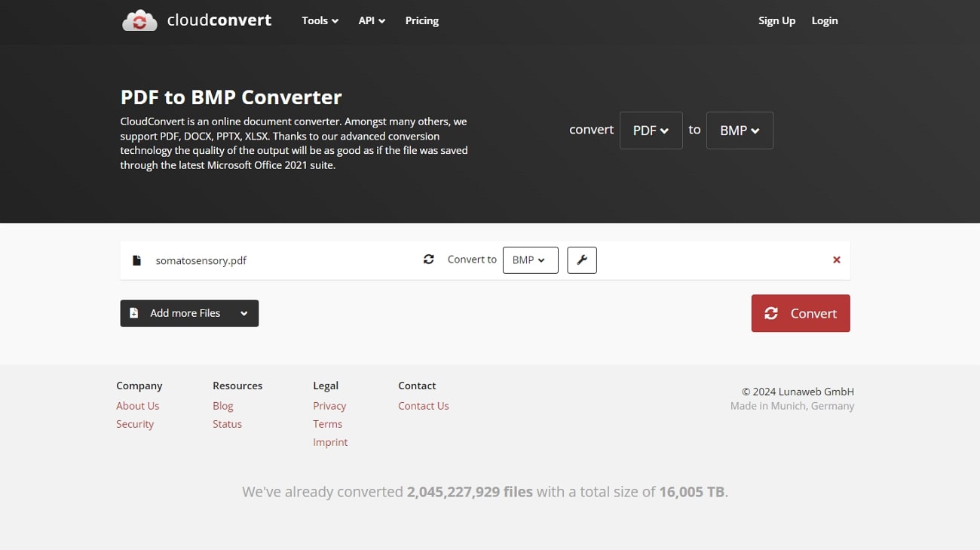Click the Company footer heading

[139, 386]
